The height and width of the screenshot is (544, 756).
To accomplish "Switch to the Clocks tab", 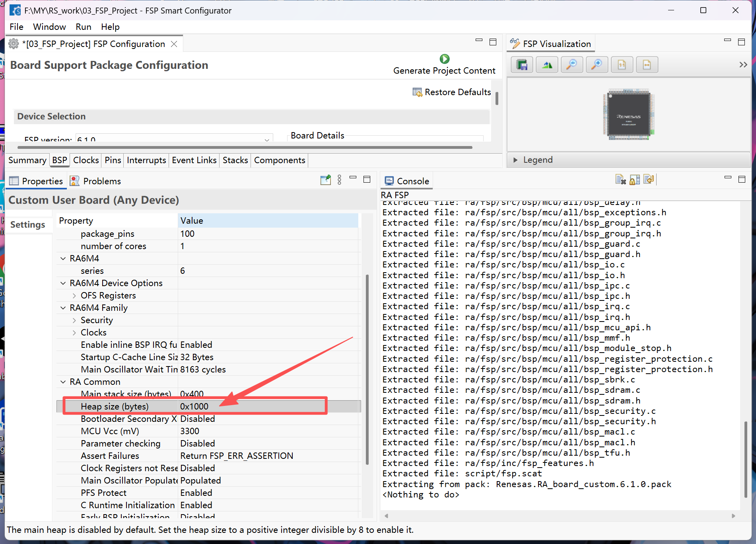I will [86, 160].
